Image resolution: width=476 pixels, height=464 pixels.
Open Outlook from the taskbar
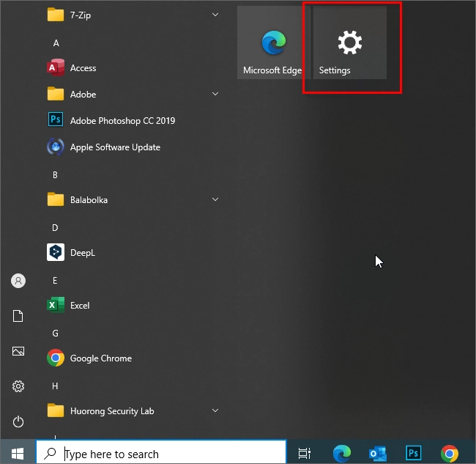coord(378,453)
